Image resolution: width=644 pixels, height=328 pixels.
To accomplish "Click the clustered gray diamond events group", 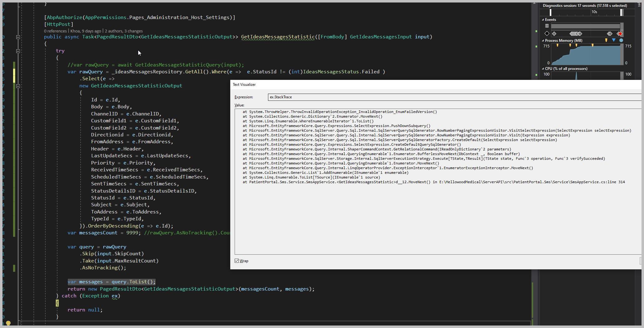I will [x=576, y=34].
